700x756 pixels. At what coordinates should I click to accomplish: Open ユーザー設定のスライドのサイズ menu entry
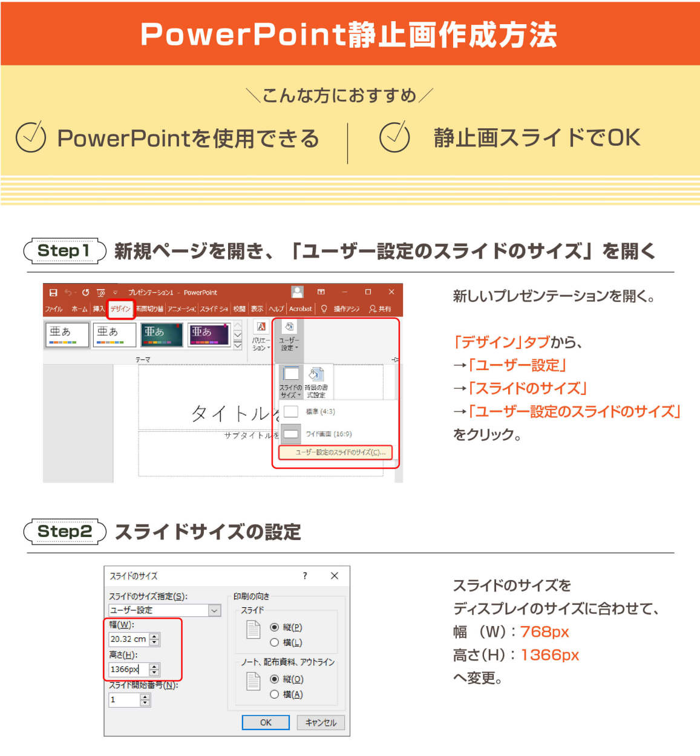click(x=335, y=452)
